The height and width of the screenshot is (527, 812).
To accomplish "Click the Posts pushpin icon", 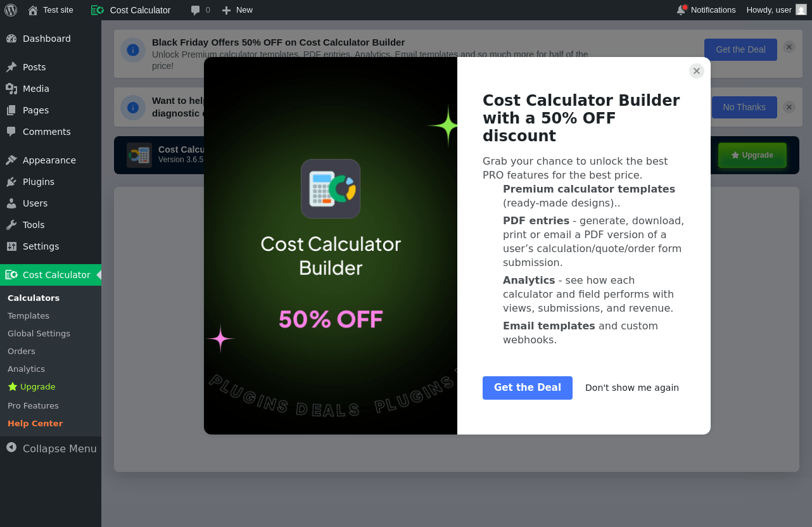I will 11,67.
